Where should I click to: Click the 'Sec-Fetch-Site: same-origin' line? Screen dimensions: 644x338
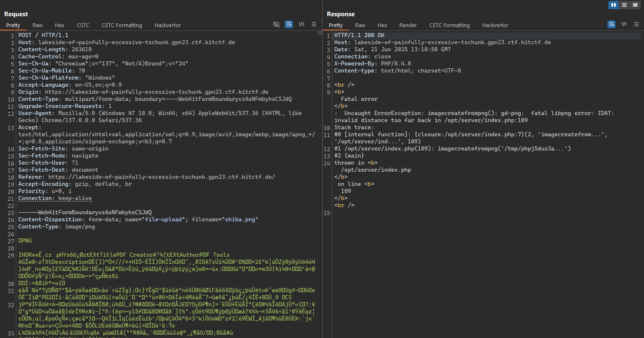(63, 148)
